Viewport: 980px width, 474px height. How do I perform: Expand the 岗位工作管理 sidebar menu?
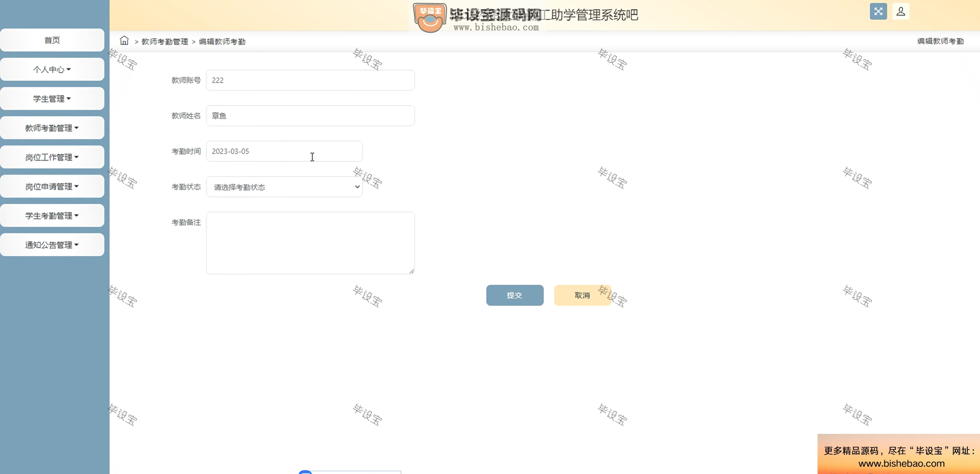pos(52,157)
